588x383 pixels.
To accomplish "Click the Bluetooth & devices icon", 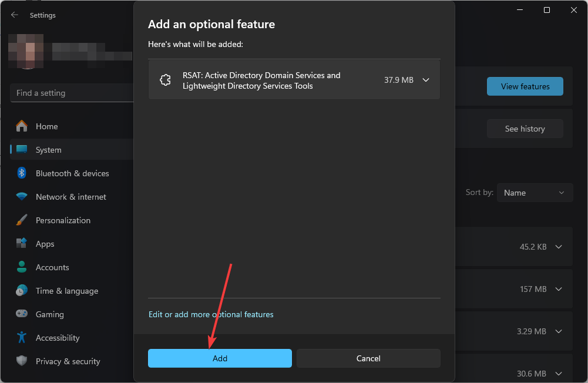I will pos(22,173).
